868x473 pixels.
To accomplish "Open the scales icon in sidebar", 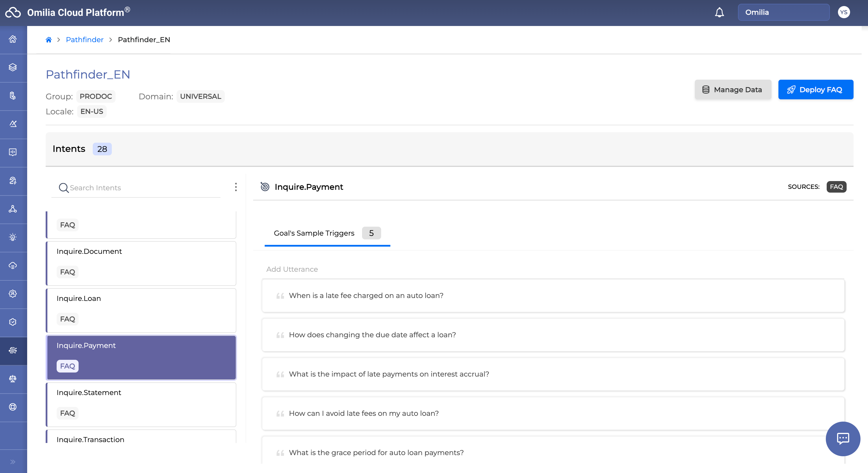I will click(x=13, y=379).
